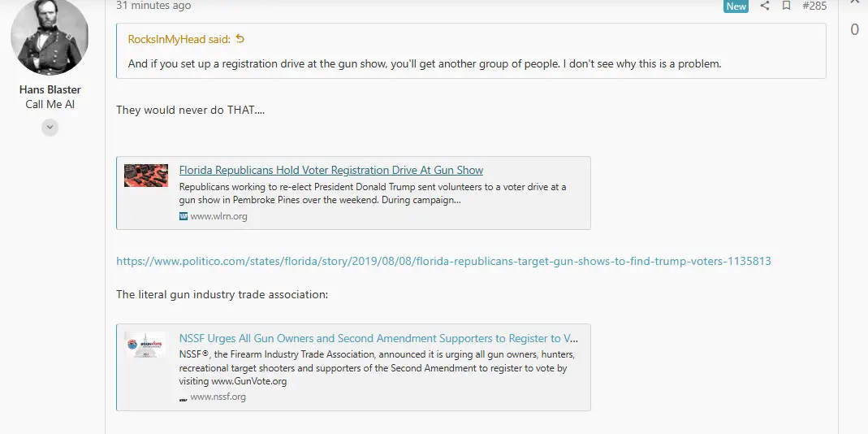Click the wlrn.org favicon in first link card

pos(184,216)
